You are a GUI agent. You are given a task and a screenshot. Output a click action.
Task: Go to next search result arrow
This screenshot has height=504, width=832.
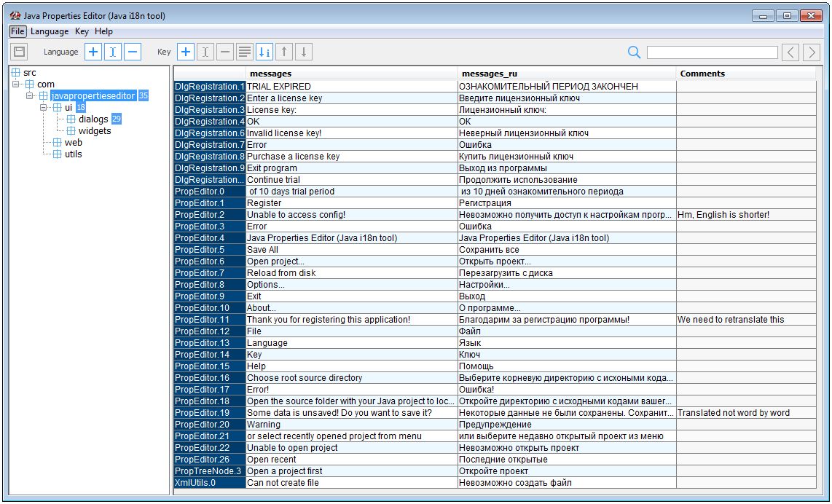point(812,52)
